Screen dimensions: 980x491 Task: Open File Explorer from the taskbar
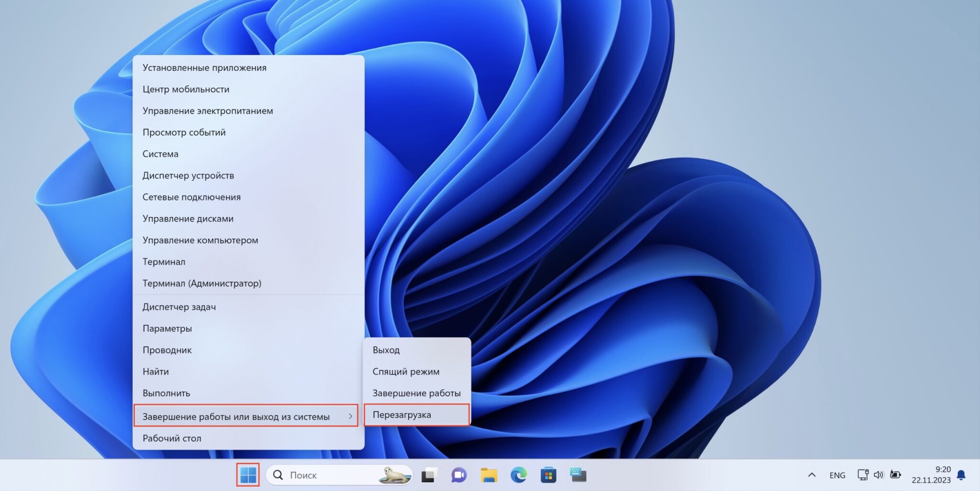489,475
